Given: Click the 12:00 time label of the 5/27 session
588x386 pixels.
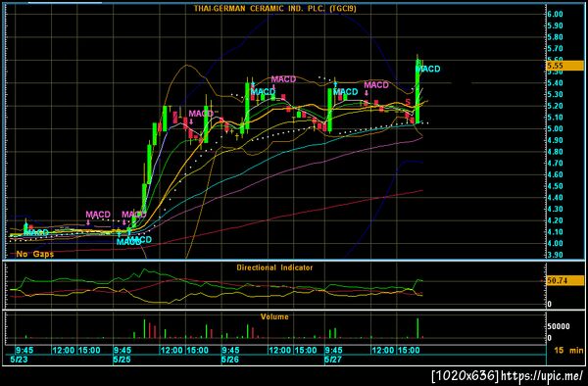Looking at the screenshot, I should pos(383,351).
